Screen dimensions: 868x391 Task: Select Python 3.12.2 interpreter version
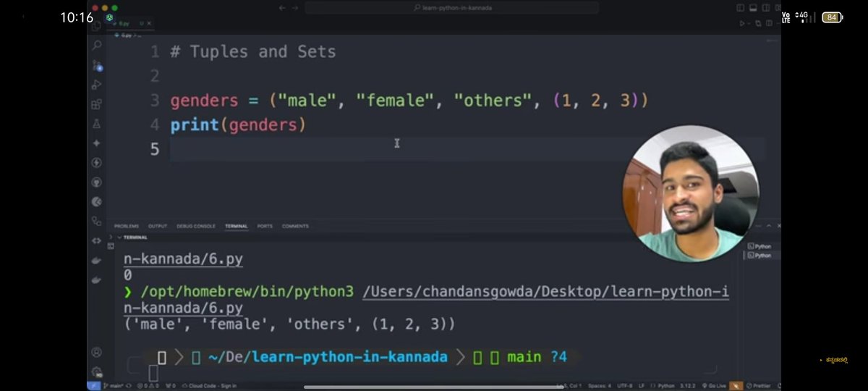pos(689,386)
